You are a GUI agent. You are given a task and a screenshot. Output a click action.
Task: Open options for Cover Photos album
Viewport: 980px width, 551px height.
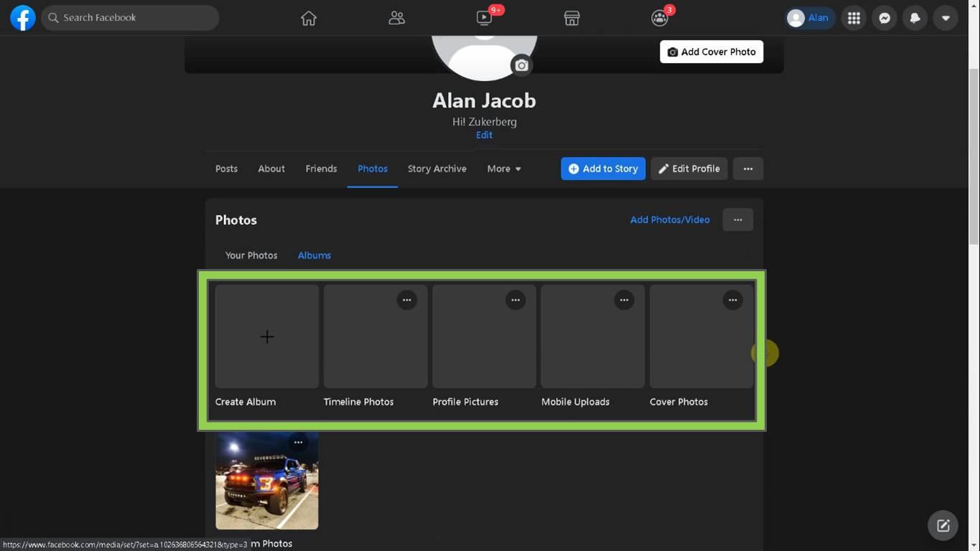click(x=732, y=300)
